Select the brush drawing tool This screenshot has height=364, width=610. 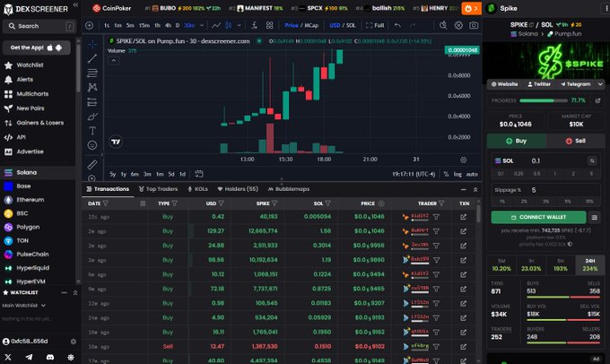(x=92, y=117)
